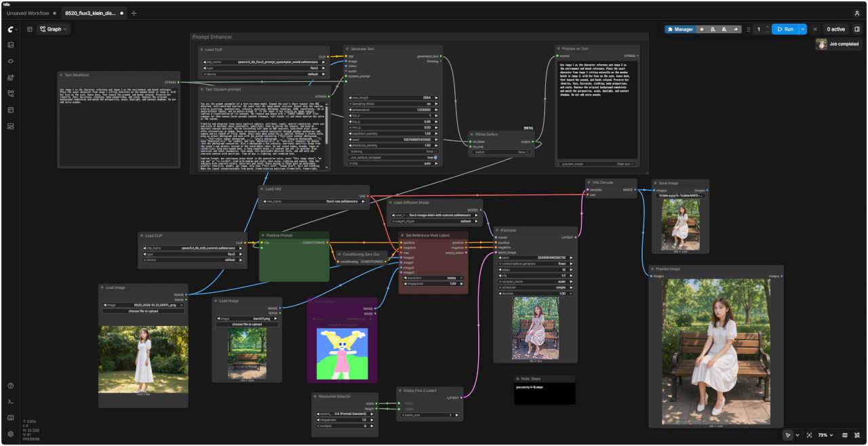Open the 0 active jobs queue button
Image resolution: width=868 pixels, height=446 pixels.
(835, 29)
